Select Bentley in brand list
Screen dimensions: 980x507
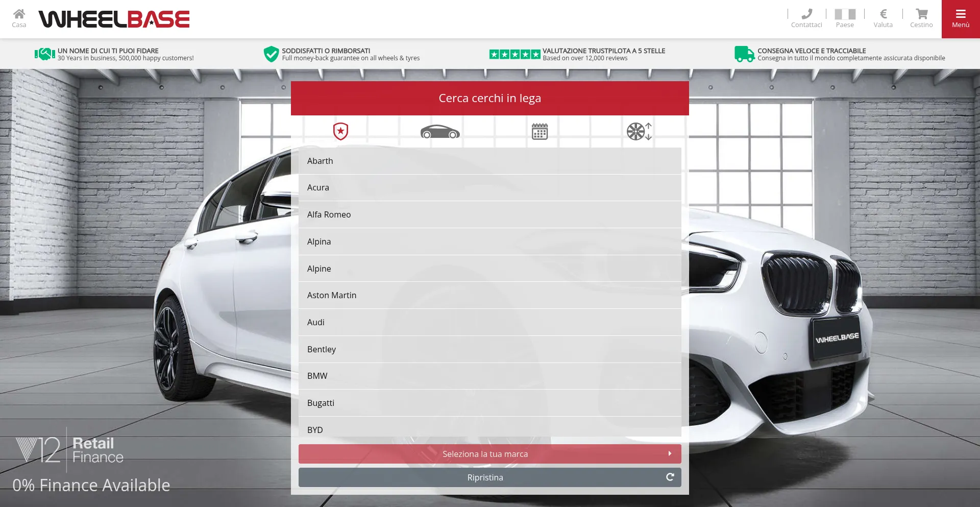490,350
